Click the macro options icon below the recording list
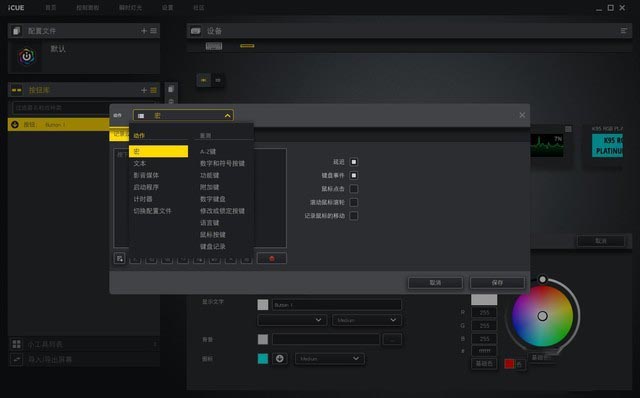The height and width of the screenshot is (398, 640). [x=120, y=258]
